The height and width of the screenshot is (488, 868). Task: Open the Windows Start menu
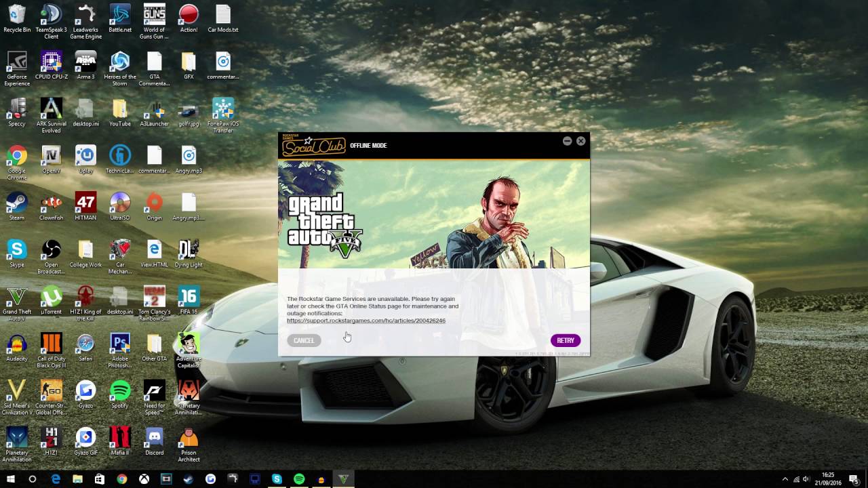(11, 479)
